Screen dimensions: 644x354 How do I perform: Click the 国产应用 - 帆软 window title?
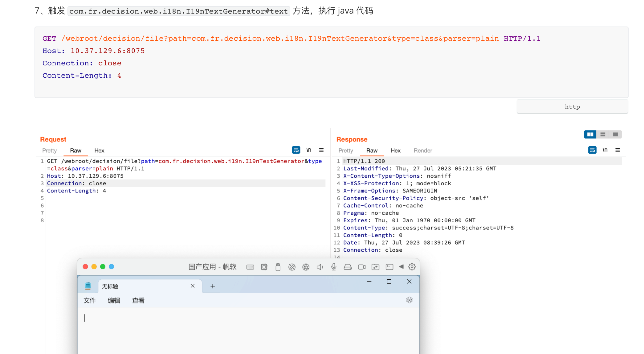(x=213, y=267)
